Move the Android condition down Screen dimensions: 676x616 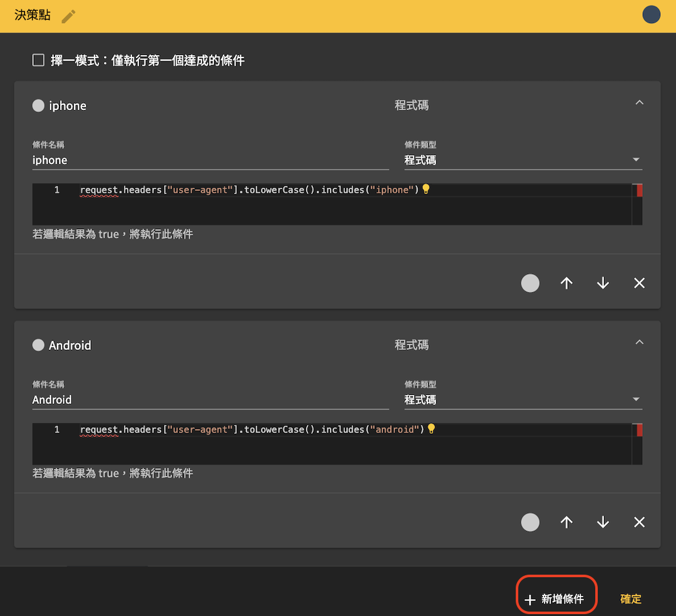(x=603, y=523)
